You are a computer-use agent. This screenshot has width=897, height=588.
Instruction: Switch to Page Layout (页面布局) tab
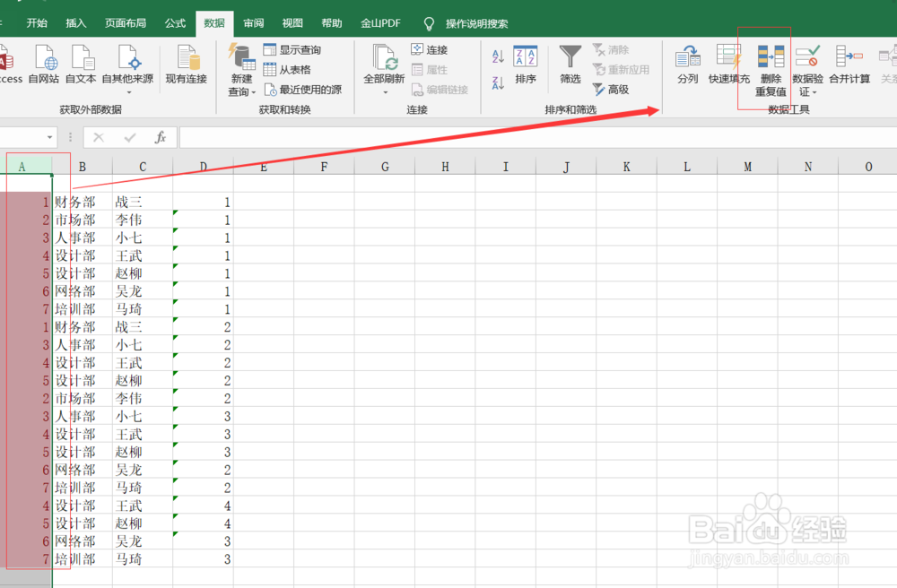tap(126, 23)
